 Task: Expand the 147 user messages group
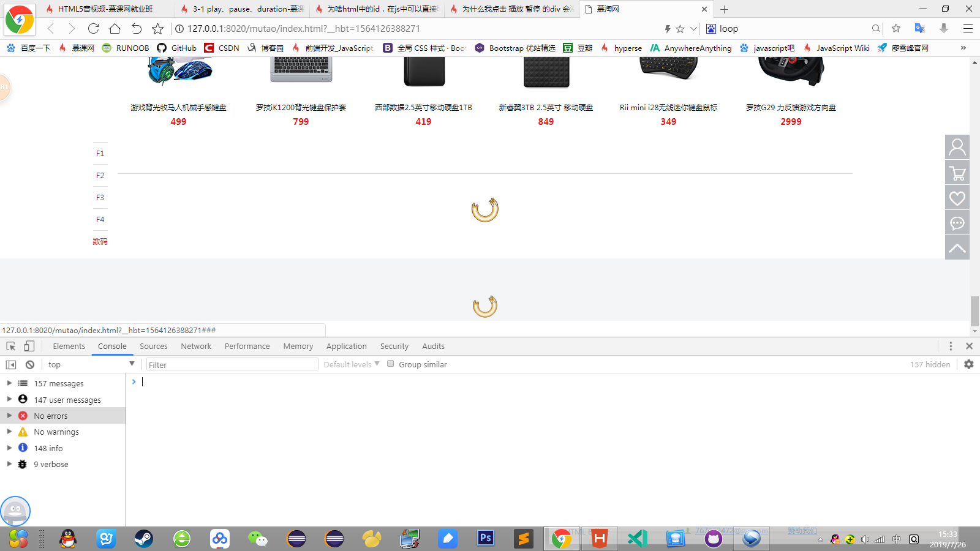[x=9, y=399]
